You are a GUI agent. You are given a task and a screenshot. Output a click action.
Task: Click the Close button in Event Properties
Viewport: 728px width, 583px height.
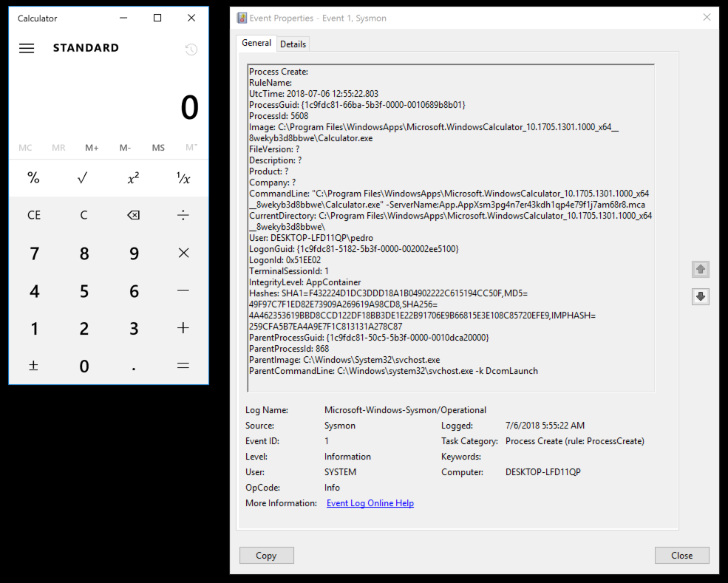(x=681, y=555)
